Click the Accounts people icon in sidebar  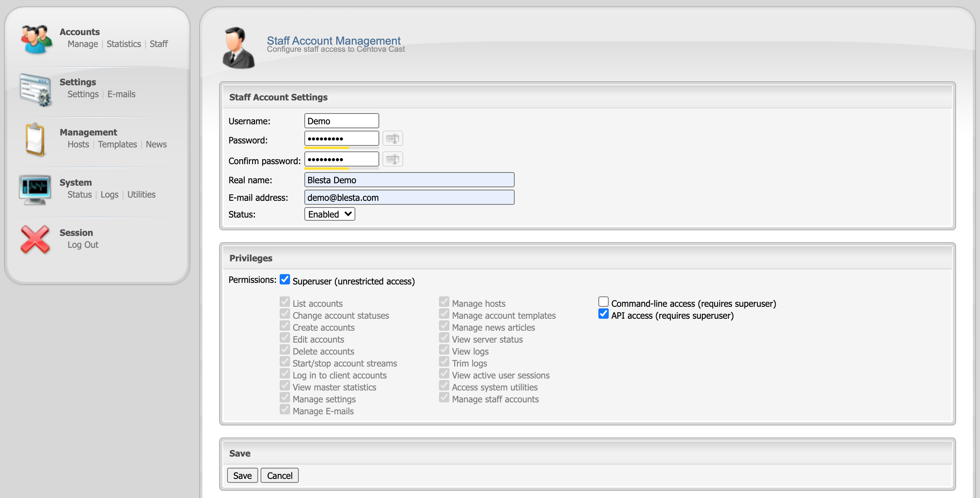click(x=36, y=39)
